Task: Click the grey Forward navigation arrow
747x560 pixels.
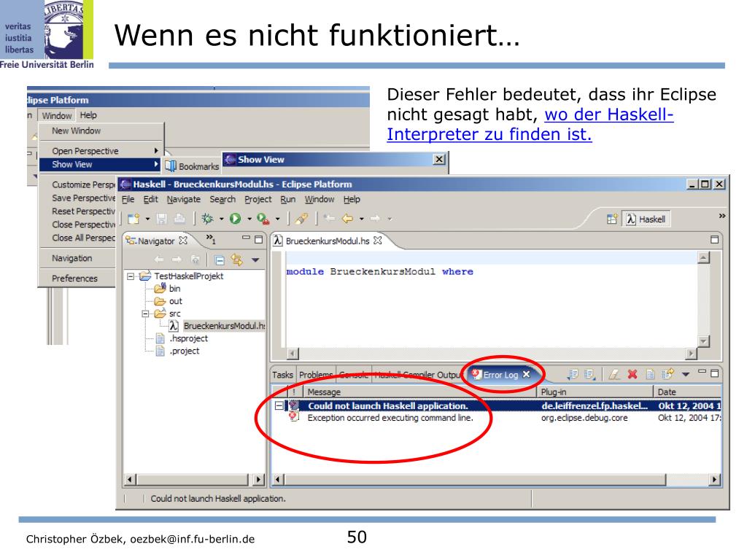Action: click(376, 219)
